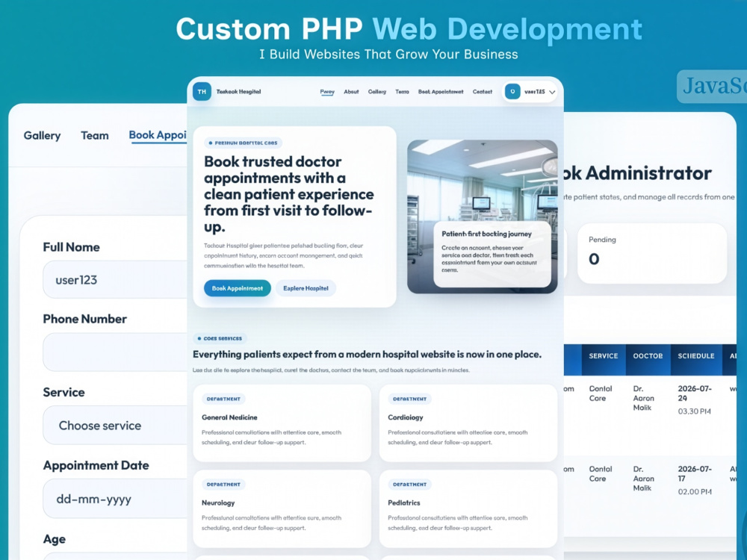Open Book Appointment in center navbar

(x=441, y=91)
